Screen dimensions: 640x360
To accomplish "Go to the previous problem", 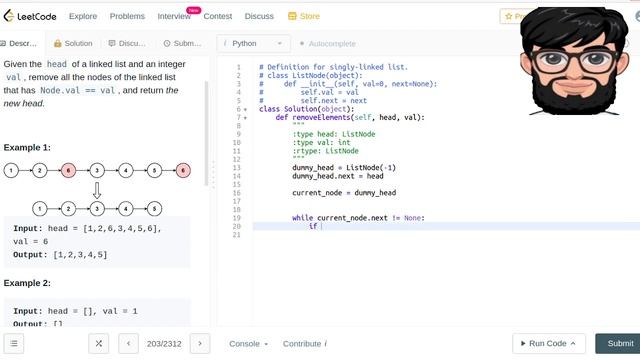I will (129, 344).
